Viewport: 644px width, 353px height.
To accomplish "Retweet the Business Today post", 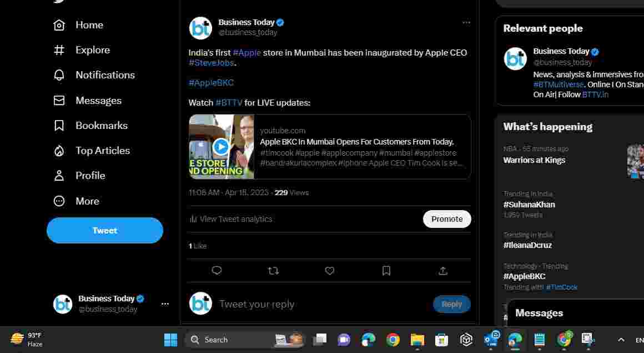I will tap(273, 271).
